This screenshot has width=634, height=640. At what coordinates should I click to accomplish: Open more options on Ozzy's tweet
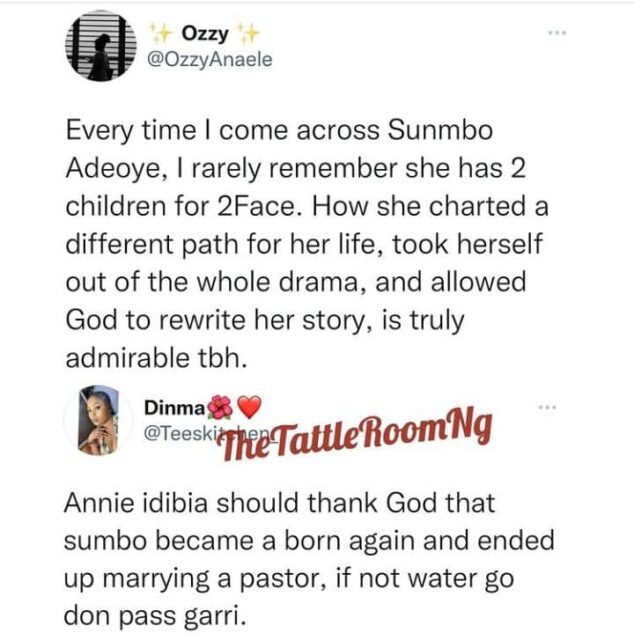coord(557,35)
